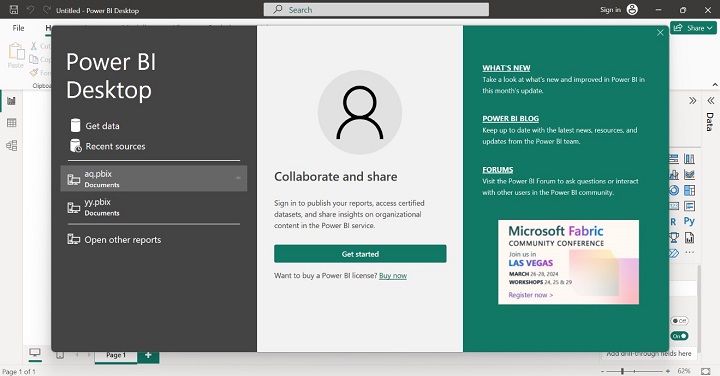Image resolution: width=720 pixels, height=376 pixels.
Task: Click the vertical Data pane label
Action: [710, 122]
